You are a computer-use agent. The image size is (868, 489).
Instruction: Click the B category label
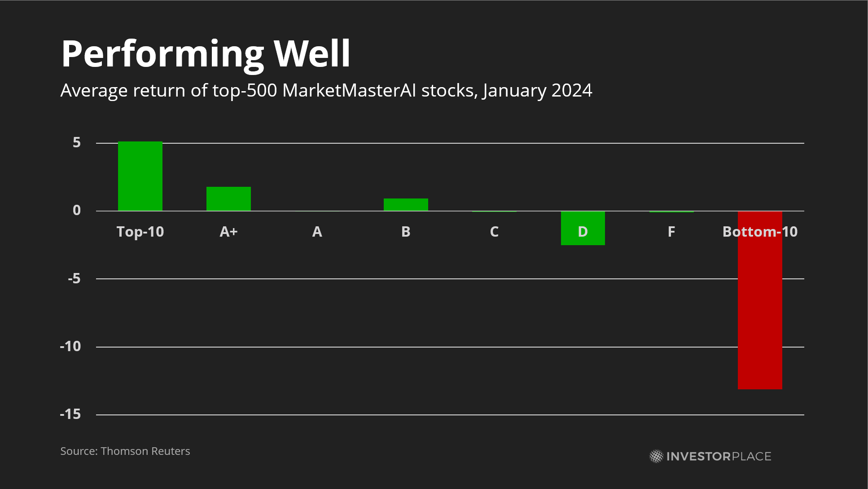point(406,232)
